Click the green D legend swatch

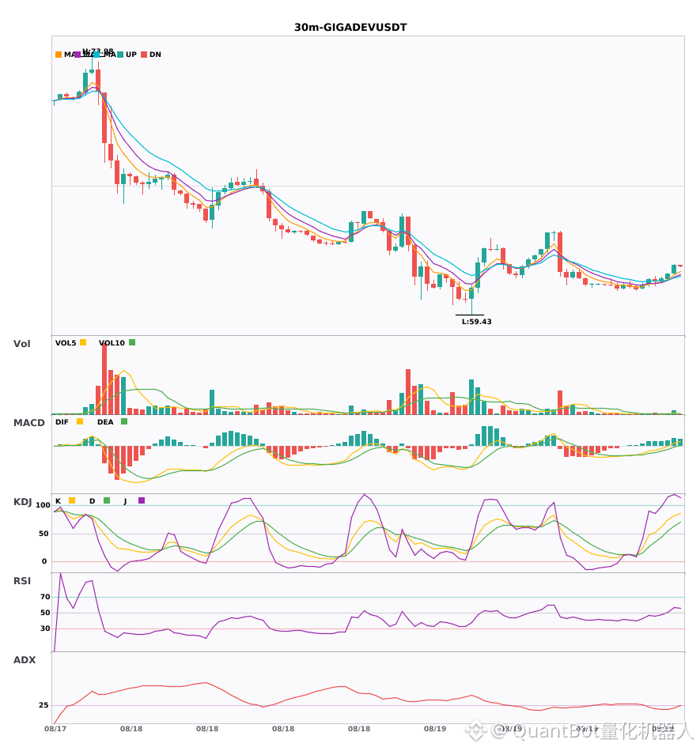pyautogui.click(x=107, y=500)
